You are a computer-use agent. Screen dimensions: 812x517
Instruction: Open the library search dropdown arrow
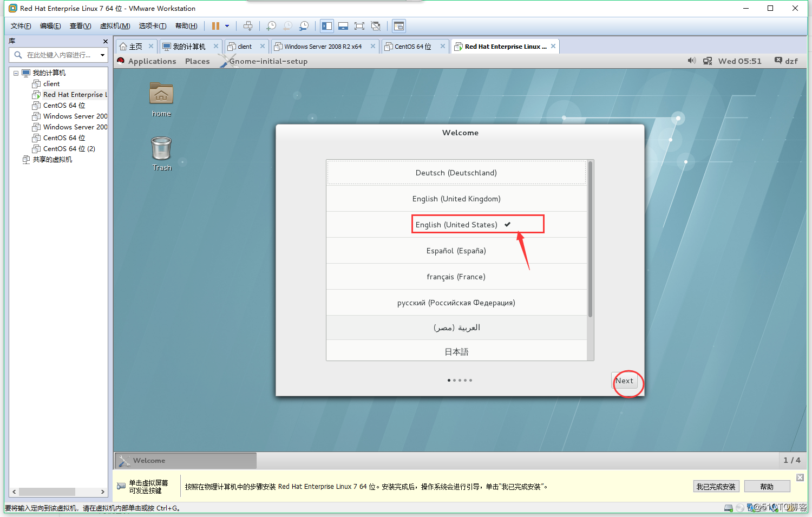click(102, 55)
